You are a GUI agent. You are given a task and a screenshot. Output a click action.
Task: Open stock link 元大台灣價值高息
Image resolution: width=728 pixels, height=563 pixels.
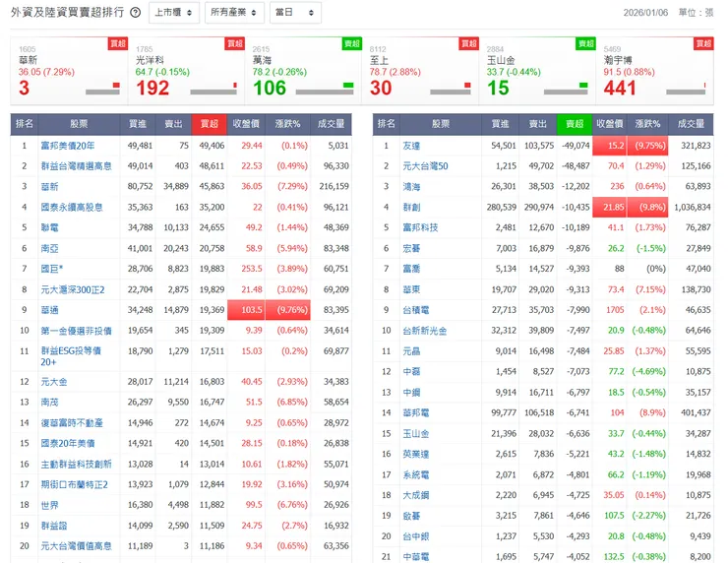tap(76, 546)
